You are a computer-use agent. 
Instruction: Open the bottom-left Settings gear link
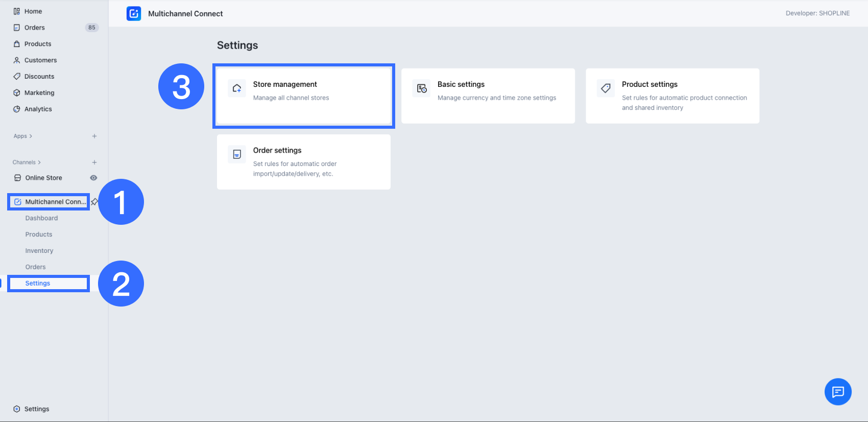coord(37,409)
